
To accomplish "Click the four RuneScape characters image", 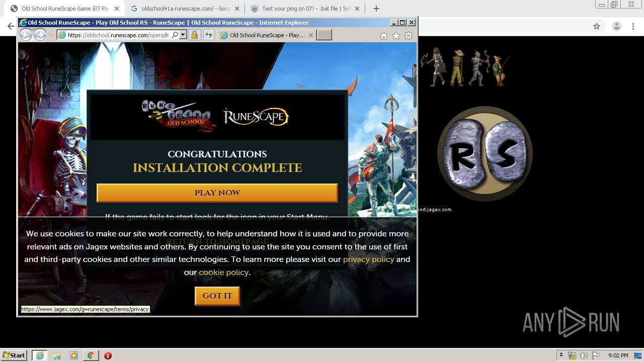I will coord(466,67).
